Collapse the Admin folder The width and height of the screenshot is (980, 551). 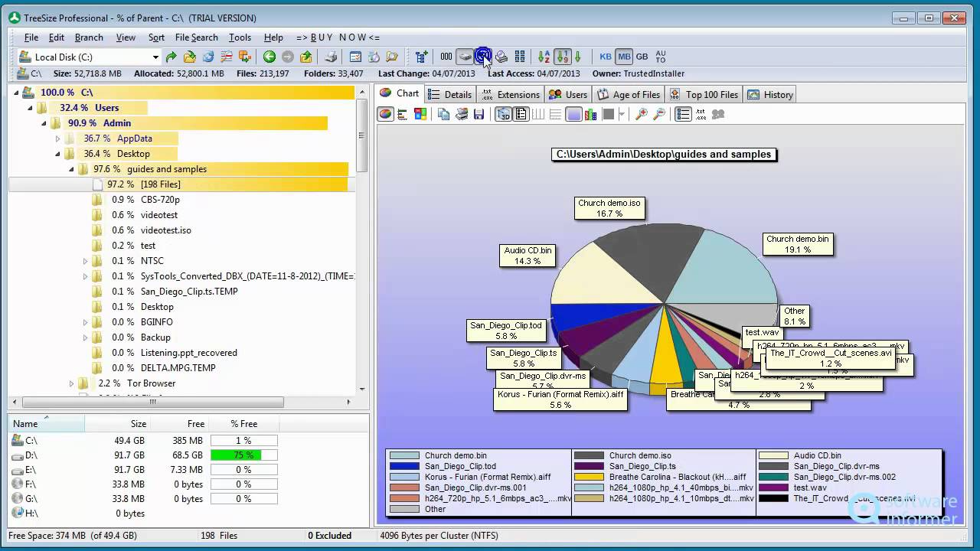pyautogui.click(x=46, y=122)
